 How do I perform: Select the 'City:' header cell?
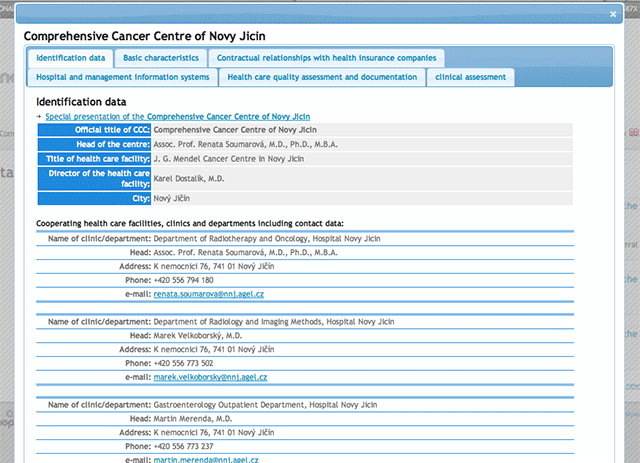[x=94, y=198]
